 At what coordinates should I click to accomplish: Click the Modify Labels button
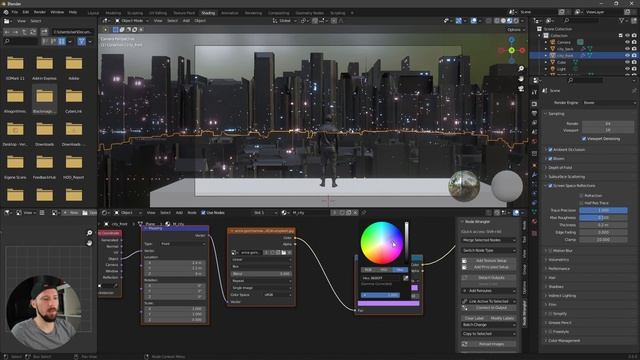[x=502, y=318]
